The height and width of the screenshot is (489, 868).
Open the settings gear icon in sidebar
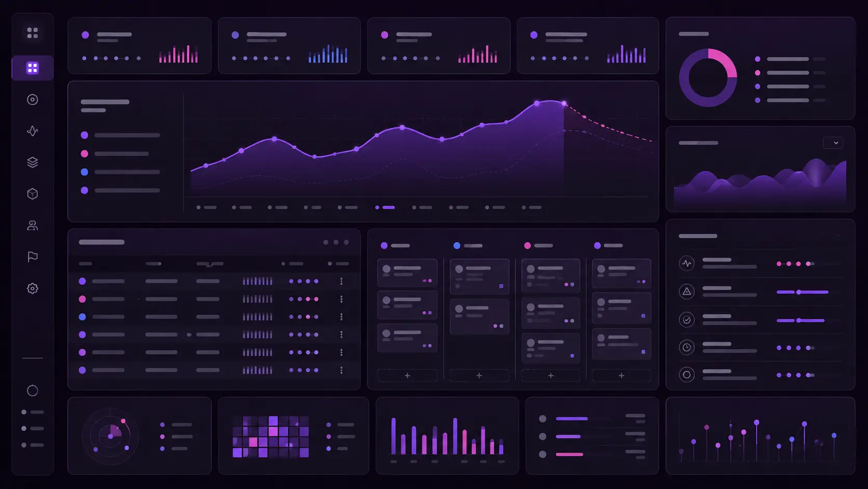[32, 288]
